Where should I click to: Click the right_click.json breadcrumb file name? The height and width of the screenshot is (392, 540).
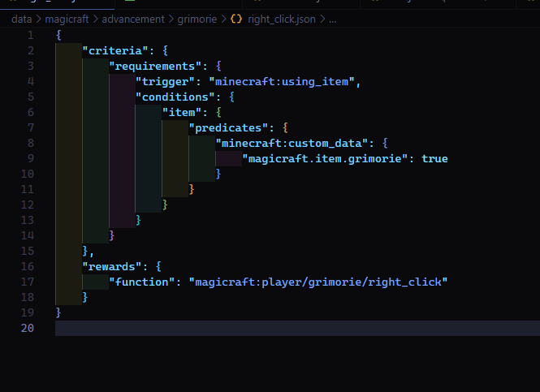[x=282, y=19]
